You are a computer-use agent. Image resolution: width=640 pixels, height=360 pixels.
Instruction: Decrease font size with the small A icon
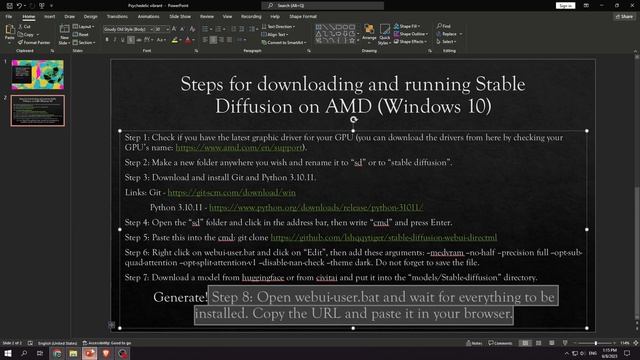(x=182, y=29)
